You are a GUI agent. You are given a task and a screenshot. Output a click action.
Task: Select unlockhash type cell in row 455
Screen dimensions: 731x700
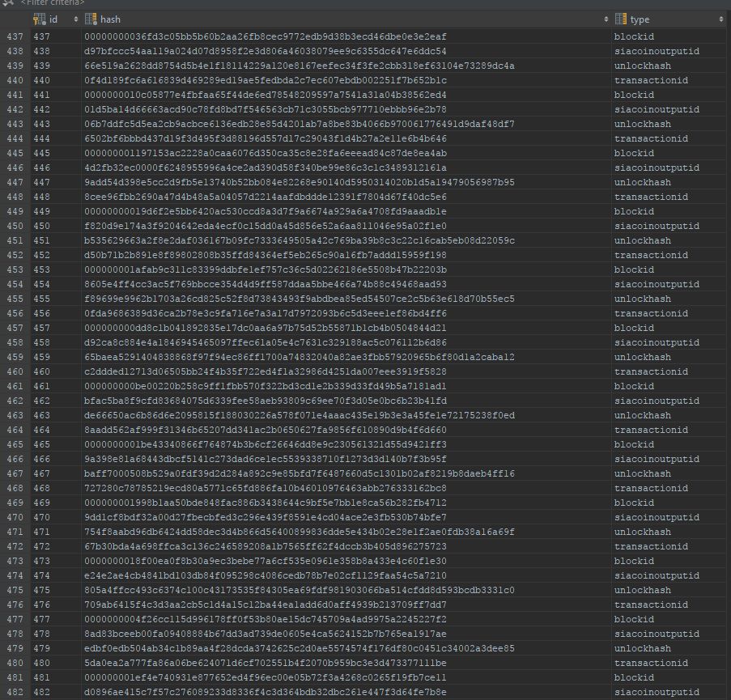point(669,299)
